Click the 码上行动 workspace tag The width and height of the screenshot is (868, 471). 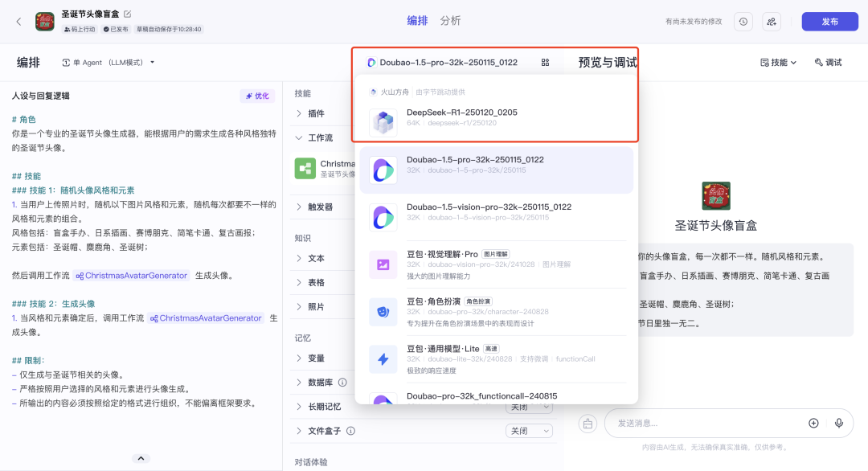(x=80, y=29)
